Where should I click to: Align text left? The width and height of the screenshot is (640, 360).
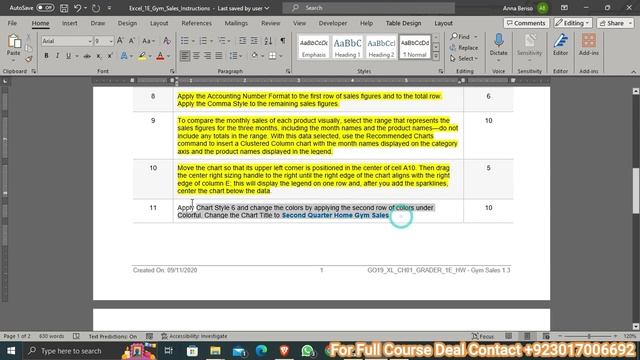[185, 56]
